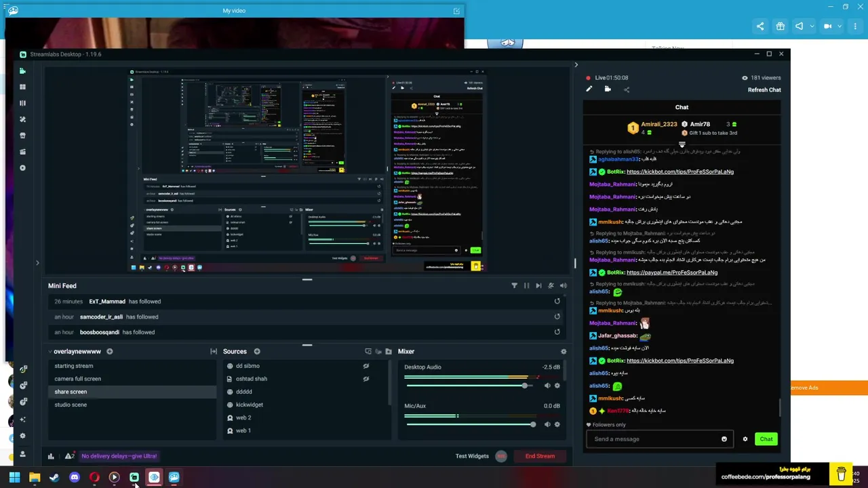Select the camera full screen scene
868x488 pixels.
(133, 379)
